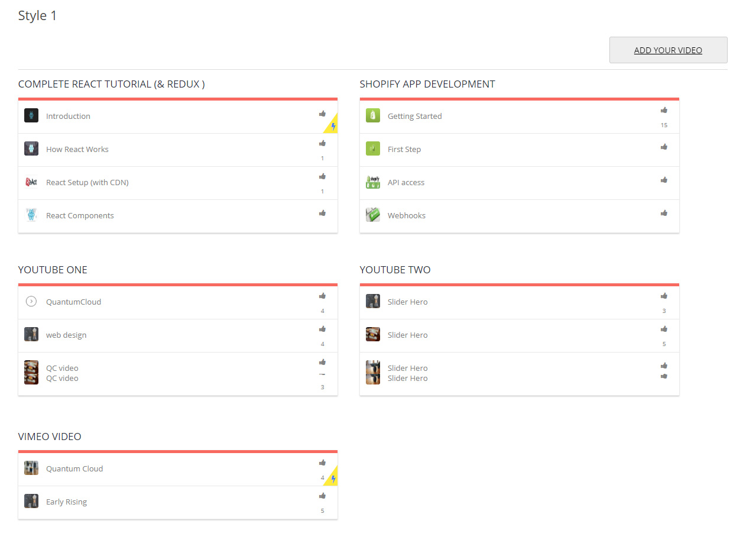Click the Getting Started Shopify thumbnail
756x543 pixels.
(373, 115)
